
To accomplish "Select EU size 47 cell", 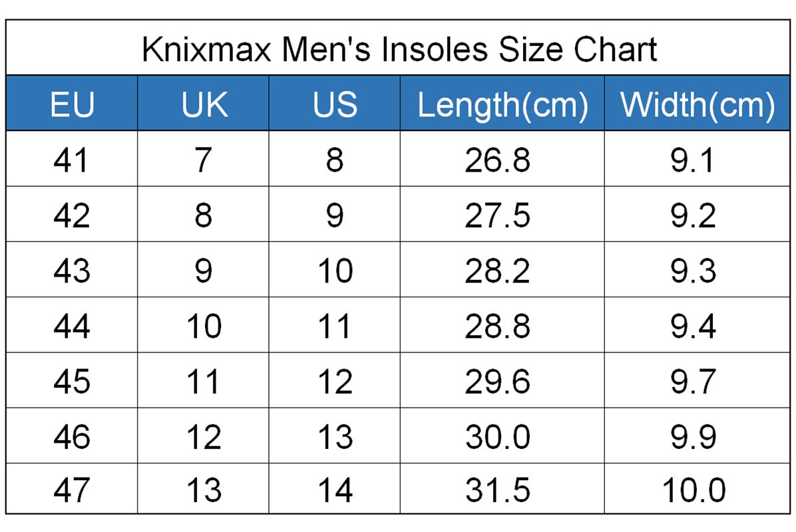I will tap(71, 490).
